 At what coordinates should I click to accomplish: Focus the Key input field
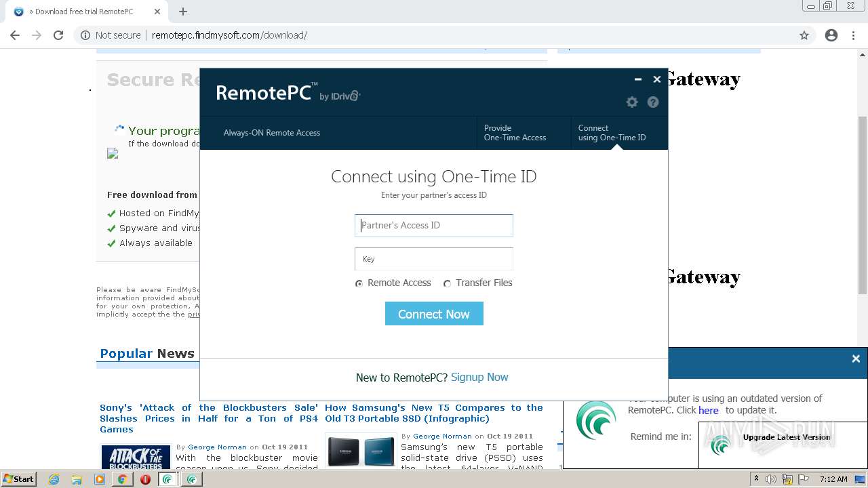[x=434, y=259]
